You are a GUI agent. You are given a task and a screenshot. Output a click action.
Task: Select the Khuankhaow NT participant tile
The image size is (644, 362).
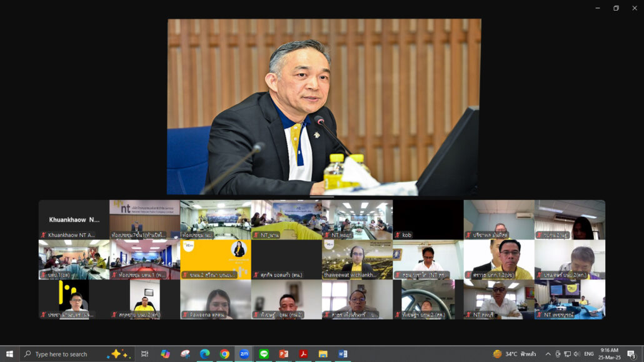(x=74, y=219)
